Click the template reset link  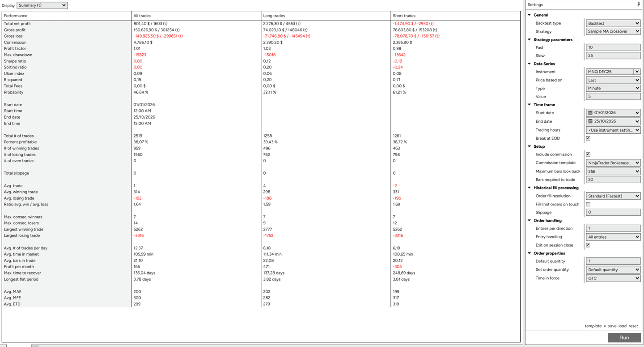click(633, 326)
